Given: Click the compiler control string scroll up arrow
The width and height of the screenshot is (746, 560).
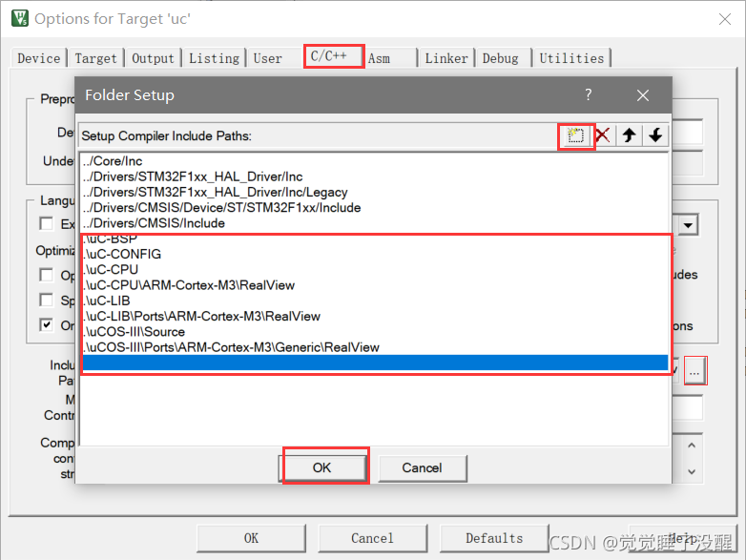Looking at the screenshot, I should click(x=692, y=446).
